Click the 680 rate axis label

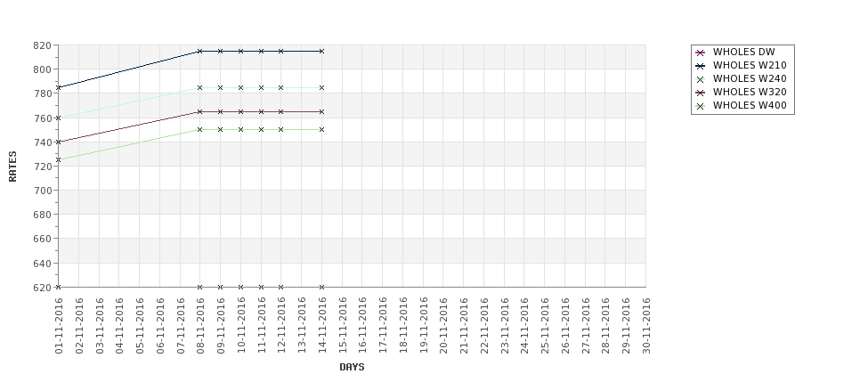43,215
